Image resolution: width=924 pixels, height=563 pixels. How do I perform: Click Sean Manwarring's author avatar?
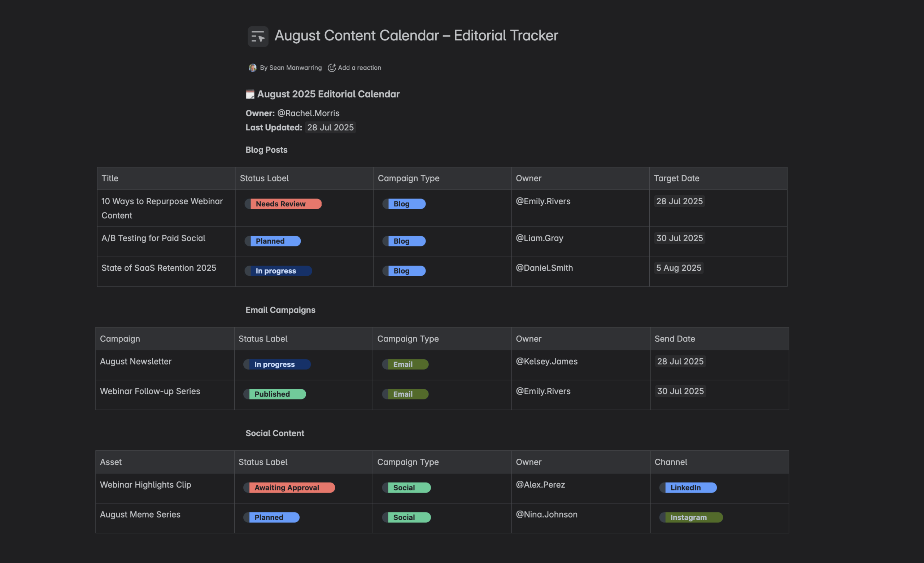tap(252, 68)
